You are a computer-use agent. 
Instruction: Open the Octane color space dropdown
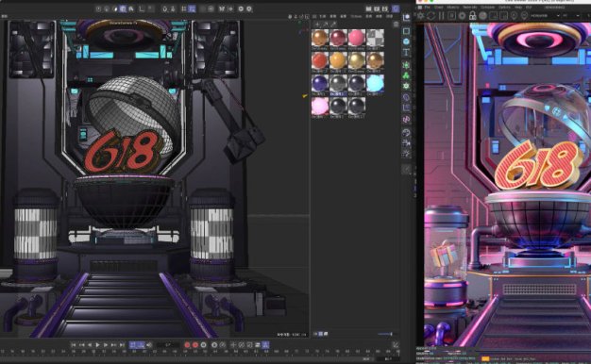click(545, 16)
